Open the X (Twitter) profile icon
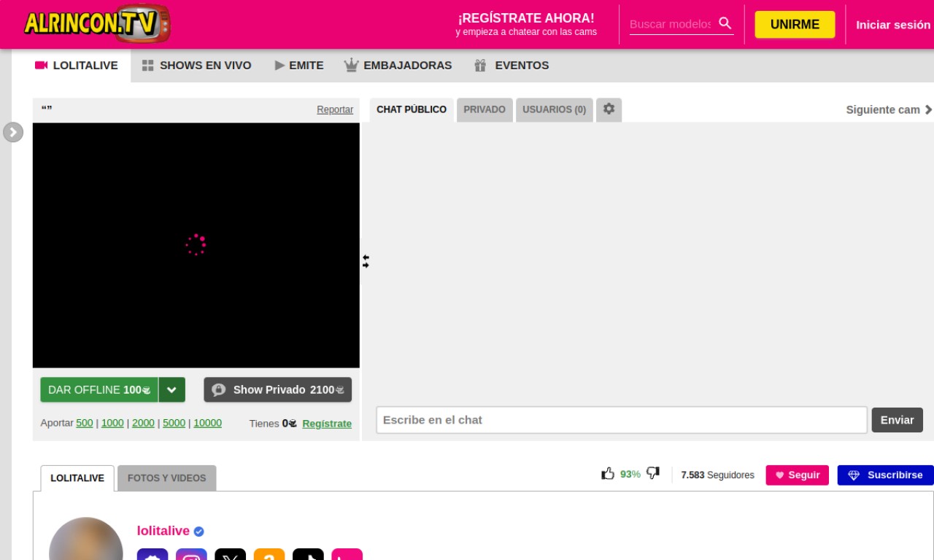934x560 pixels. pos(230,555)
